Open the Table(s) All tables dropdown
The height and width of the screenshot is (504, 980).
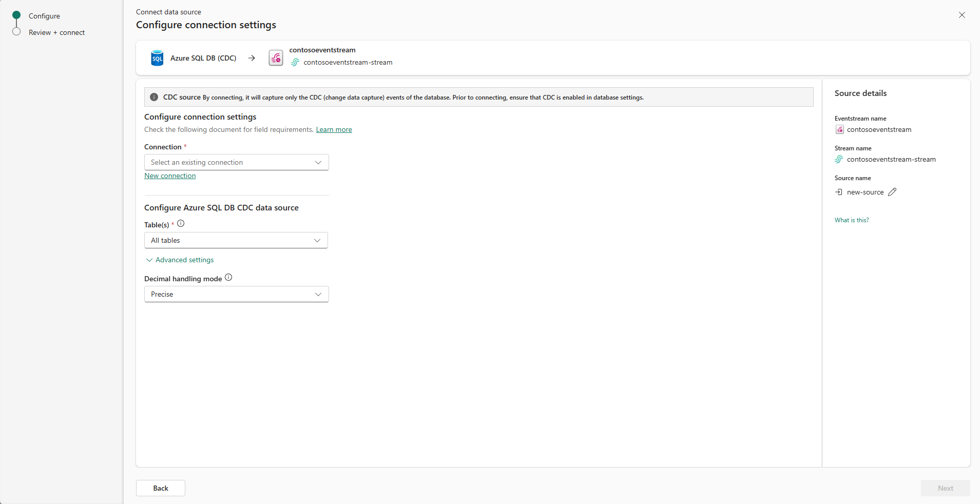[x=236, y=240]
